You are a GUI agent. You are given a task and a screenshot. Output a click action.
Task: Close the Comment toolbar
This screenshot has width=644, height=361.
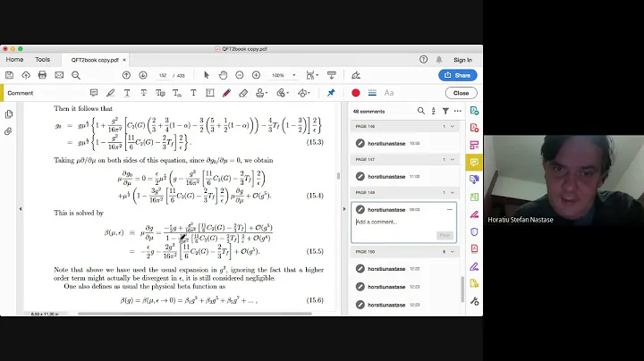pos(461,93)
